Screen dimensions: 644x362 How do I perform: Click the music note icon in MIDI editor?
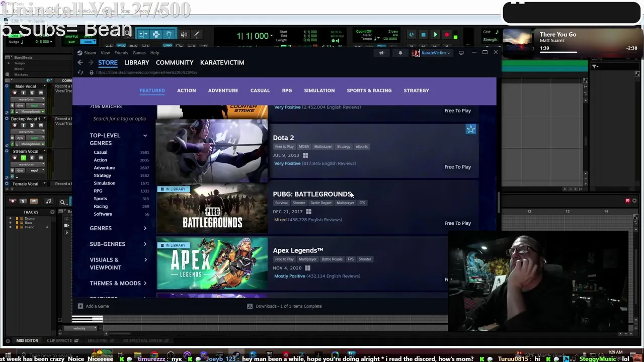click(48, 202)
